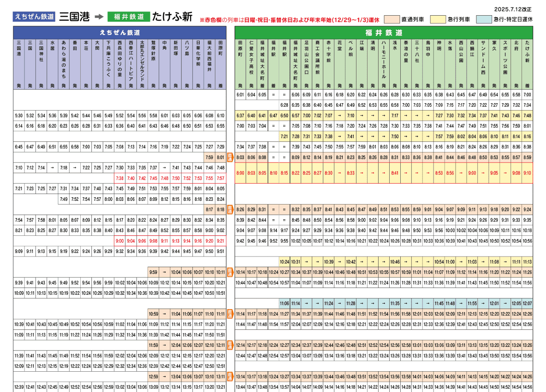Click the blue えちぜん鉄道 badge at top left
Image resolution: width=546 pixels, height=392 pixels.
click(34, 17)
